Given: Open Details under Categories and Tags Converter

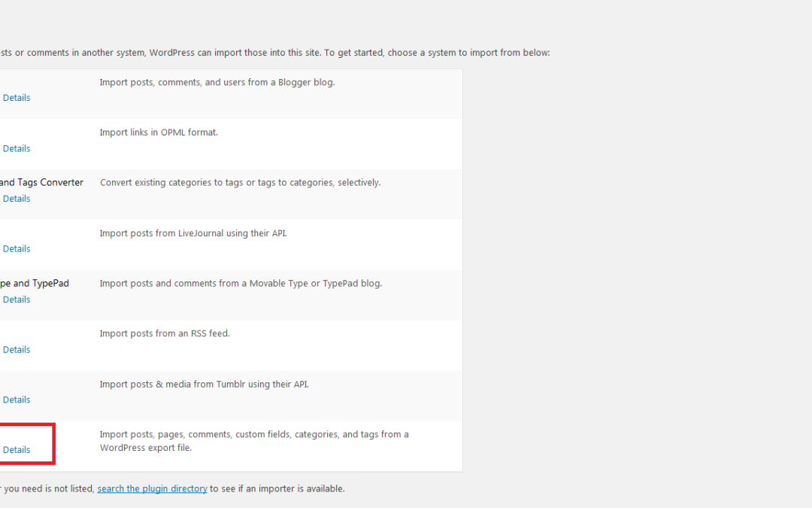Looking at the screenshot, I should pos(17,199).
